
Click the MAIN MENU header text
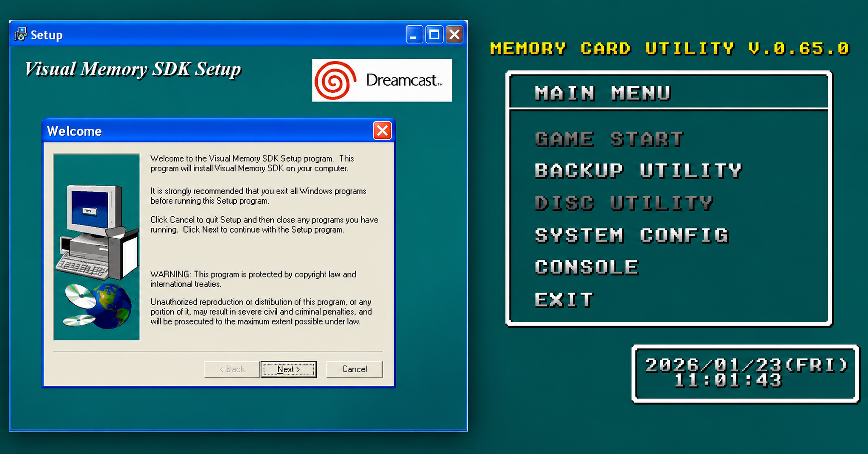coord(603,93)
